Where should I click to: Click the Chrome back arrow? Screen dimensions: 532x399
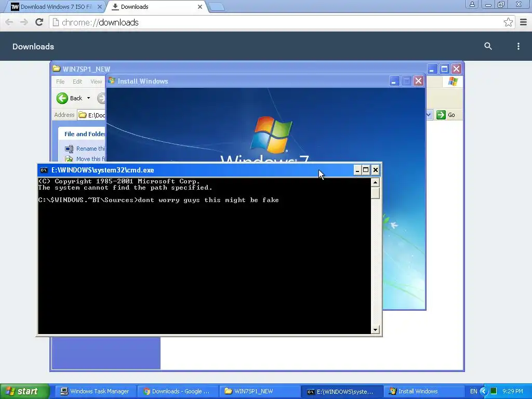pos(9,22)
